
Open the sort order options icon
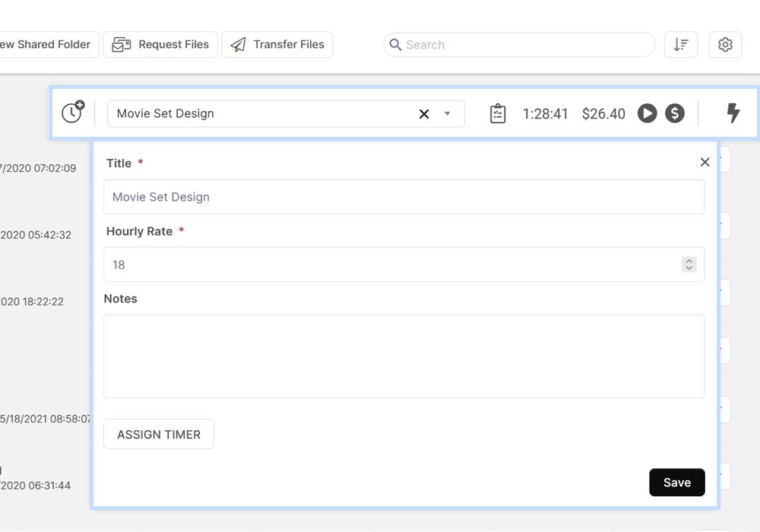(x=680, y=45)
